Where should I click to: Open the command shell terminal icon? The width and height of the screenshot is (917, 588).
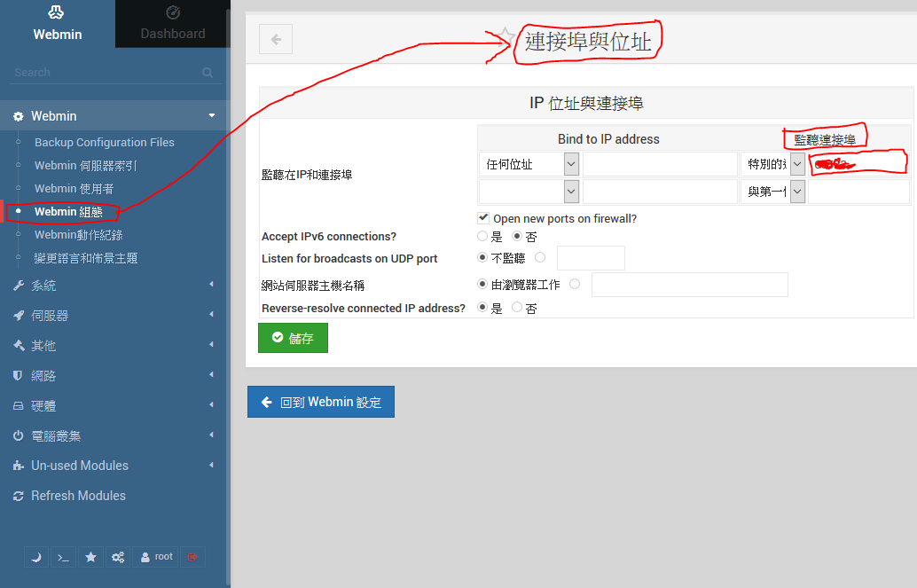pos(63,557)
